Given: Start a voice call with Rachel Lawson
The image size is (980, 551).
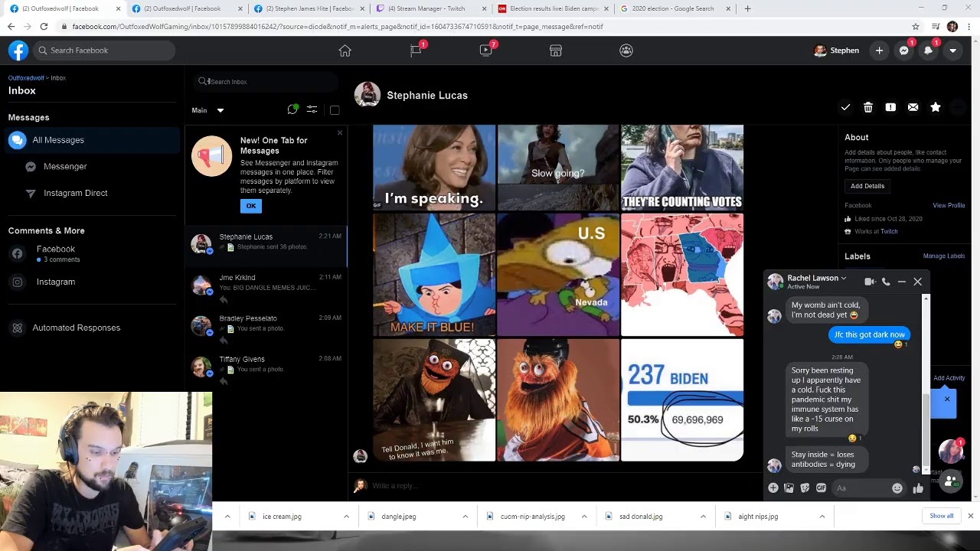Looking at the screenshot, I should pos(886,282).
